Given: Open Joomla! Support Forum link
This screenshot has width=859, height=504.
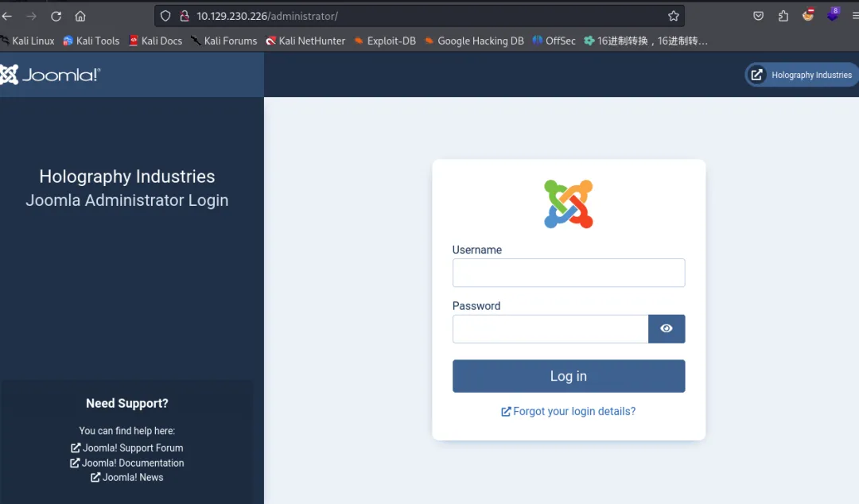Looking at the screenshot, I should [x=127, y=448].
